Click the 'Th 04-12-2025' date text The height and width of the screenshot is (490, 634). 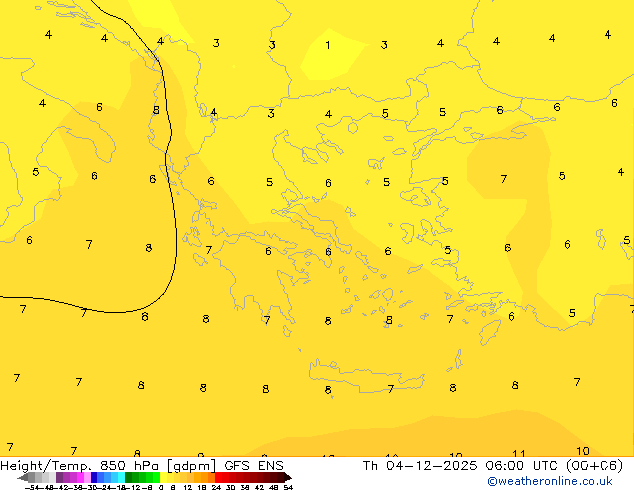pyautogui.click(x=420, y=466)
